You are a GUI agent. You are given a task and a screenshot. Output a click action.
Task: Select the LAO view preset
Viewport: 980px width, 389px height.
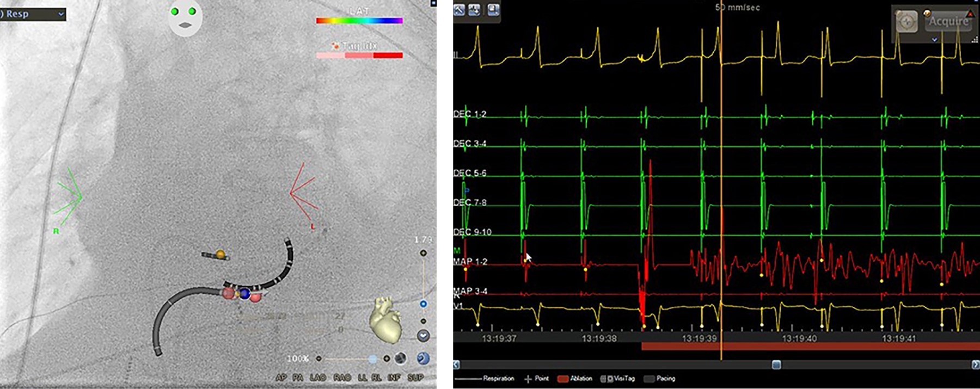(x=317, y=377)
